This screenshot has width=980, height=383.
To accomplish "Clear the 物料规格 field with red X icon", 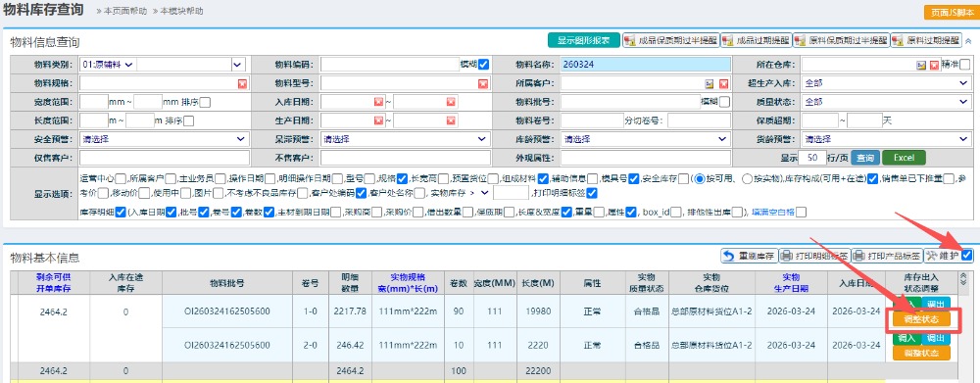I will (242, 83).
